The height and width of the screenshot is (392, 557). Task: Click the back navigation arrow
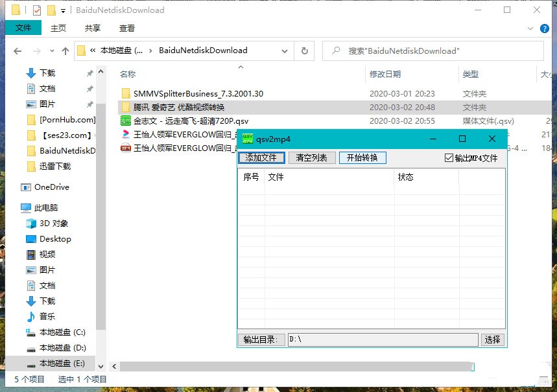tap(18, 51)
